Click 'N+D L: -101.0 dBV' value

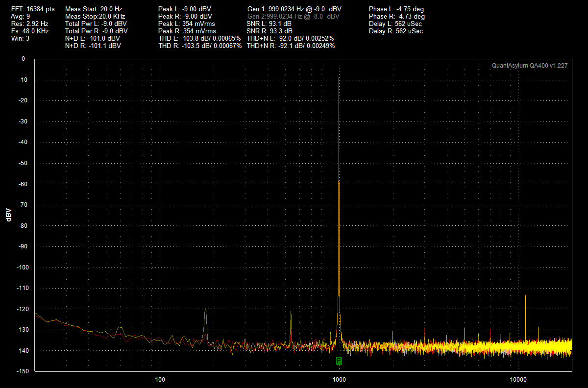click(x=92, y=38)
